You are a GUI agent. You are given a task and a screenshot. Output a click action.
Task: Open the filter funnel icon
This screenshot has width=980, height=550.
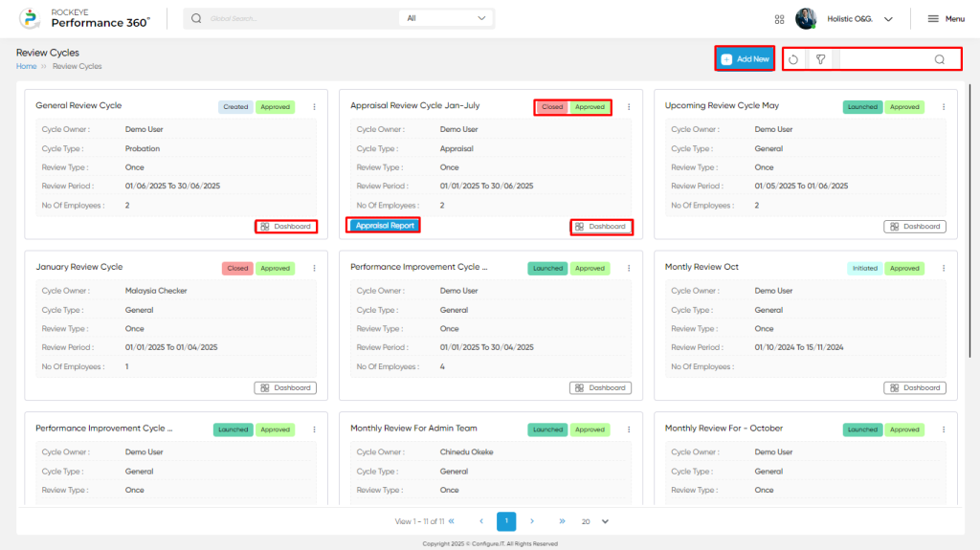click(x=820, y=59)
